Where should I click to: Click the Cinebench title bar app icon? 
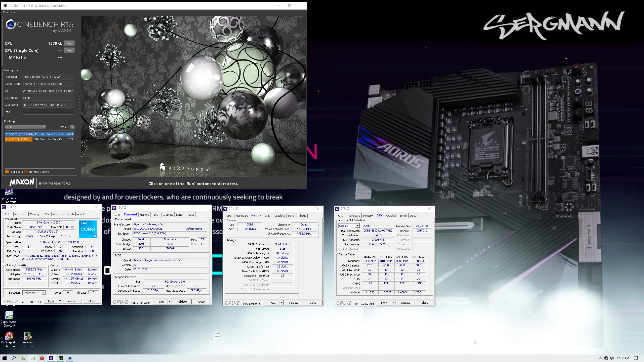(5, 6)
